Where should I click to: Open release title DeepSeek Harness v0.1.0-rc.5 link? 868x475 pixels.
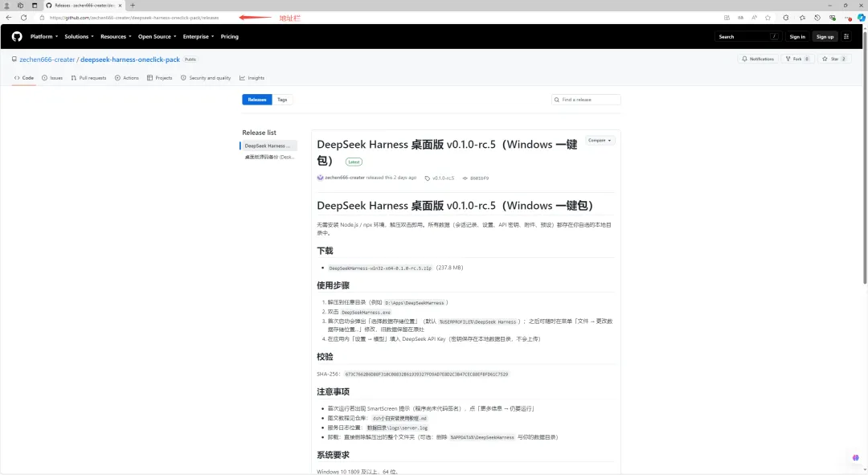pos(447,152)
